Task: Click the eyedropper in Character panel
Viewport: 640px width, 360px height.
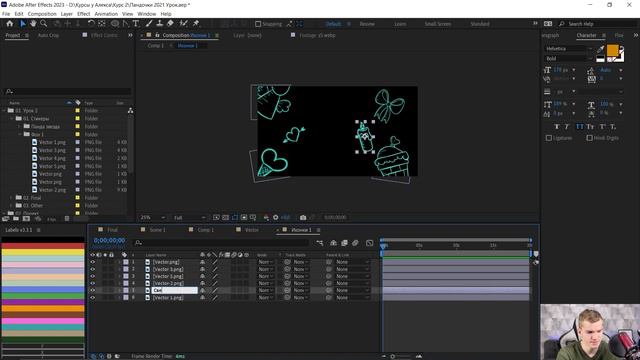Action: [x=600, y=49]
